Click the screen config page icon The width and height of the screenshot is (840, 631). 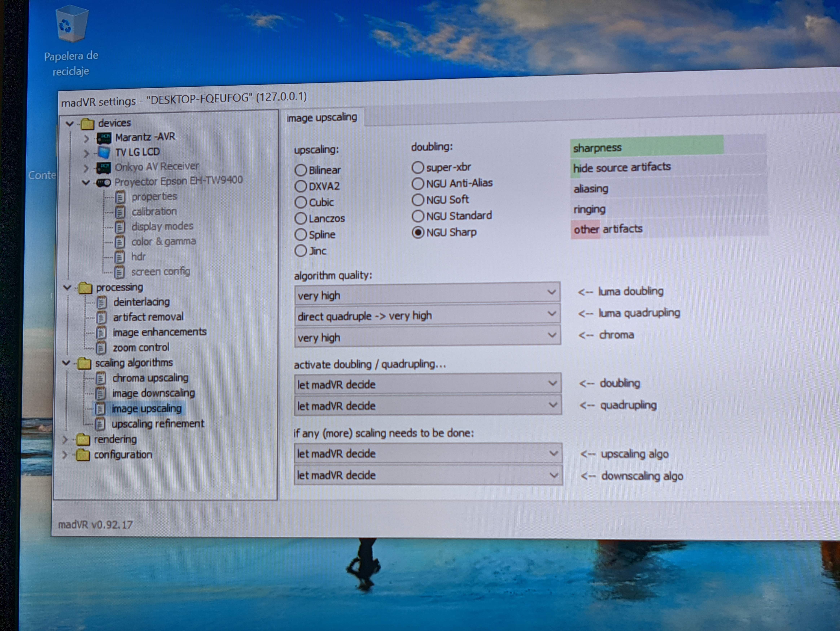(119, 272)
